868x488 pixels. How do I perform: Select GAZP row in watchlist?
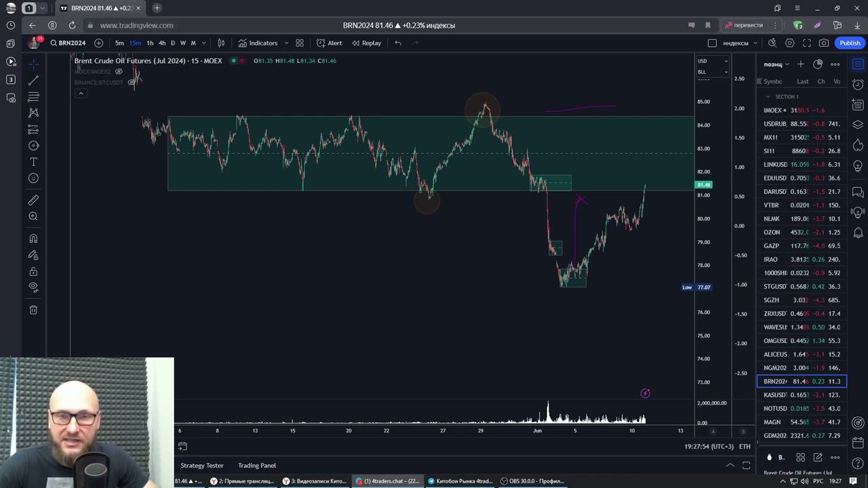802,245
